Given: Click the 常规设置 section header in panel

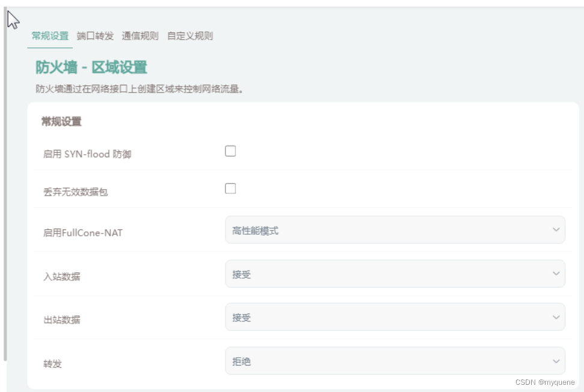Looking at the screenshot, I should click(61, 122).
